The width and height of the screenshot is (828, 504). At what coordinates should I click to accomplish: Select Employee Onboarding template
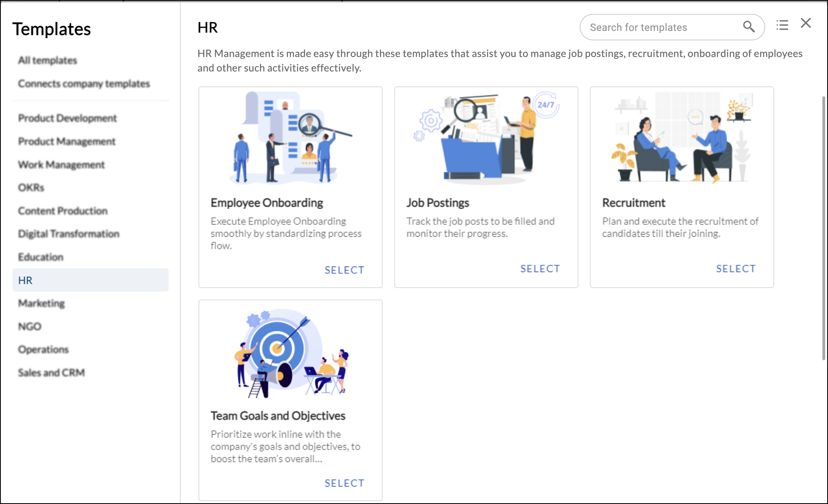344,270
